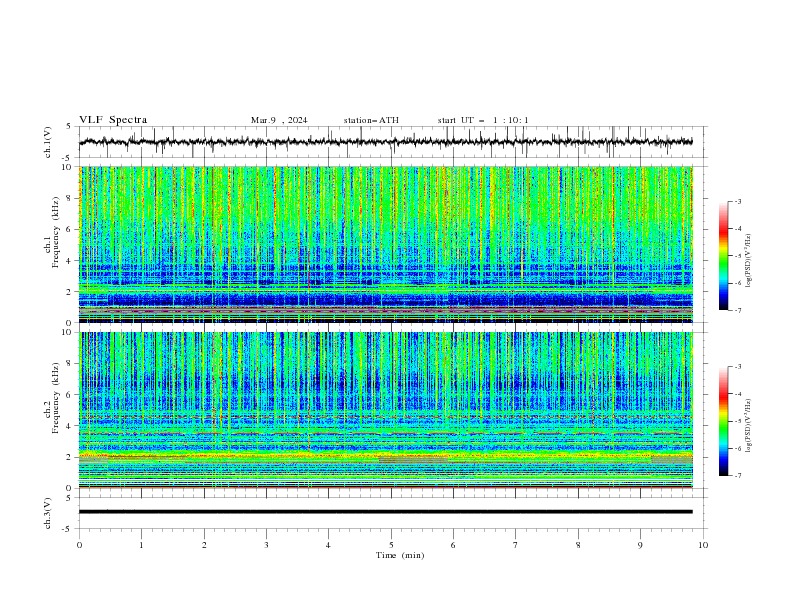
Task: Click the ch.2 "Frequency (kHz)" axis label
Action: pyautogui.click(x=54, y=397)
